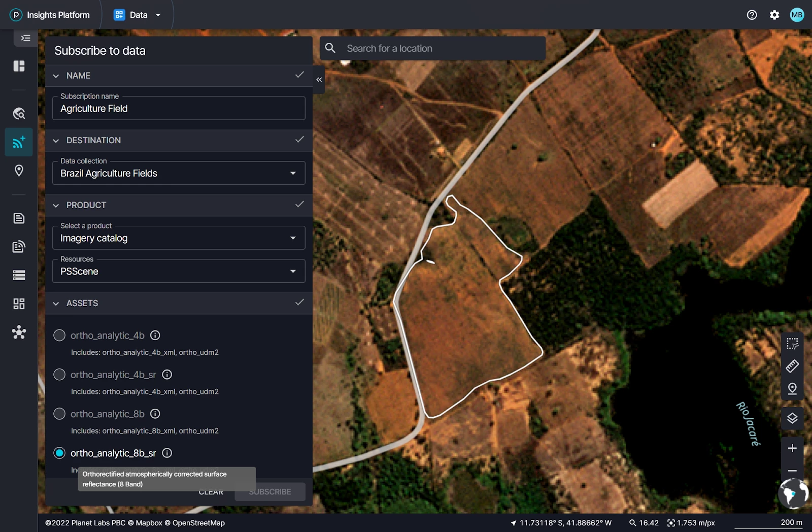
Task: Open the document list sidebar icon
Action: [19, 218]
